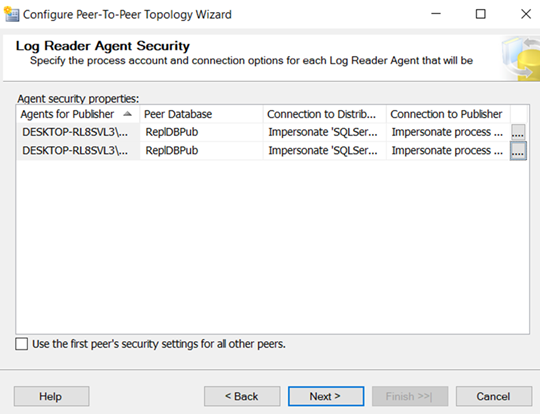Viewport: 540px width, 414px height.
Task: Check Use the first peer's security settings
Action: click(21, 344)
